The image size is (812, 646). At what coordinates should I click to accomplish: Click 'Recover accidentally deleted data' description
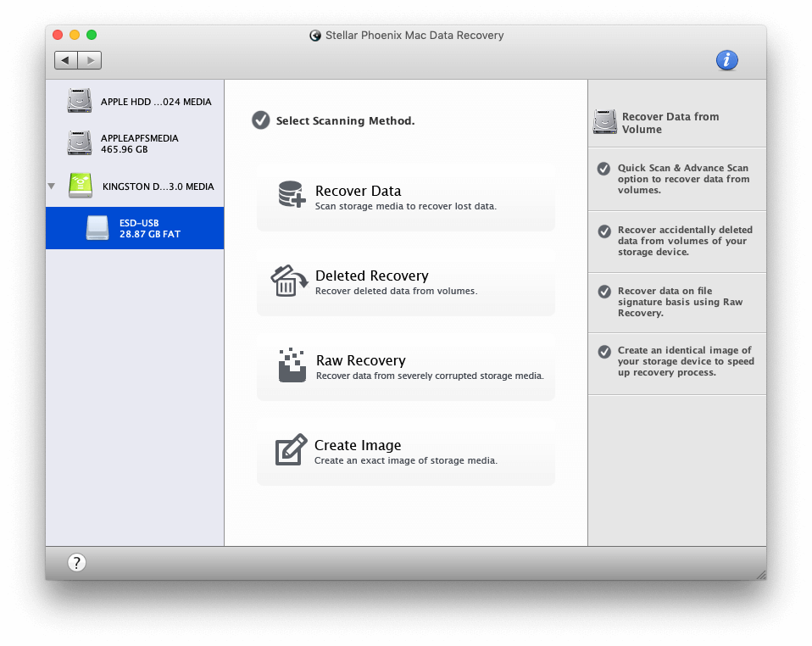(x=685, y=241)
